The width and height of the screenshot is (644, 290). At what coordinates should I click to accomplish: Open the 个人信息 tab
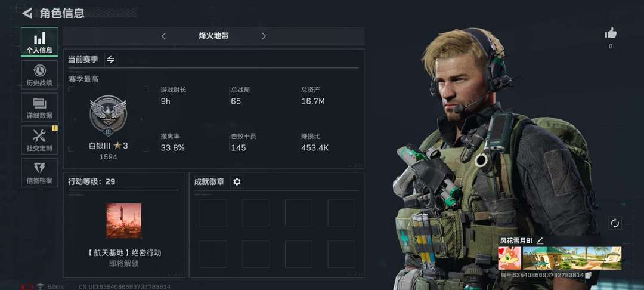[39, 42]
